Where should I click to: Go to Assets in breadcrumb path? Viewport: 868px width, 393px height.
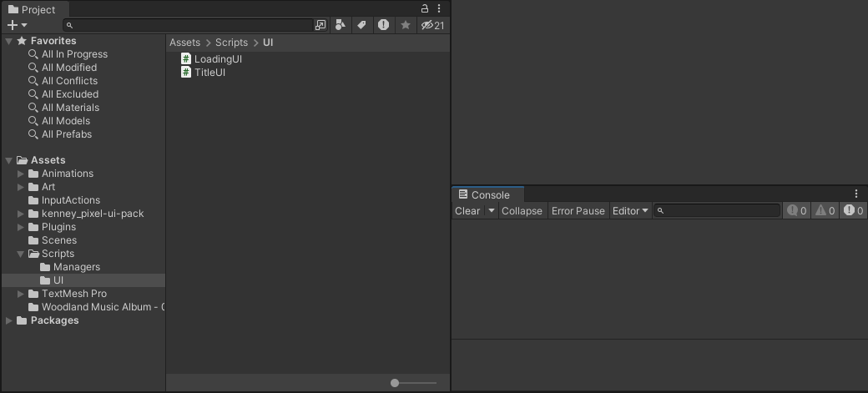pyautogui.click(x=185, y=43)
